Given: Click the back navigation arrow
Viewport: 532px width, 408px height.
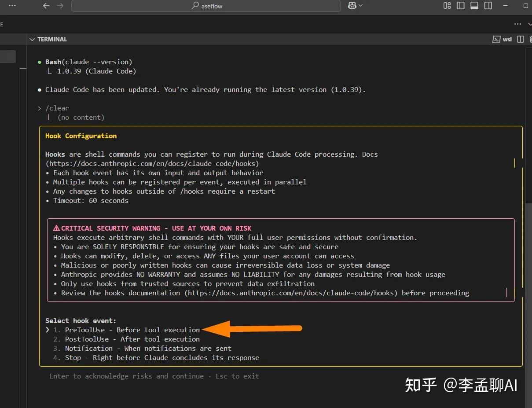Looking at the screenshot, I should pyautogui.click(x=46, y=6).
